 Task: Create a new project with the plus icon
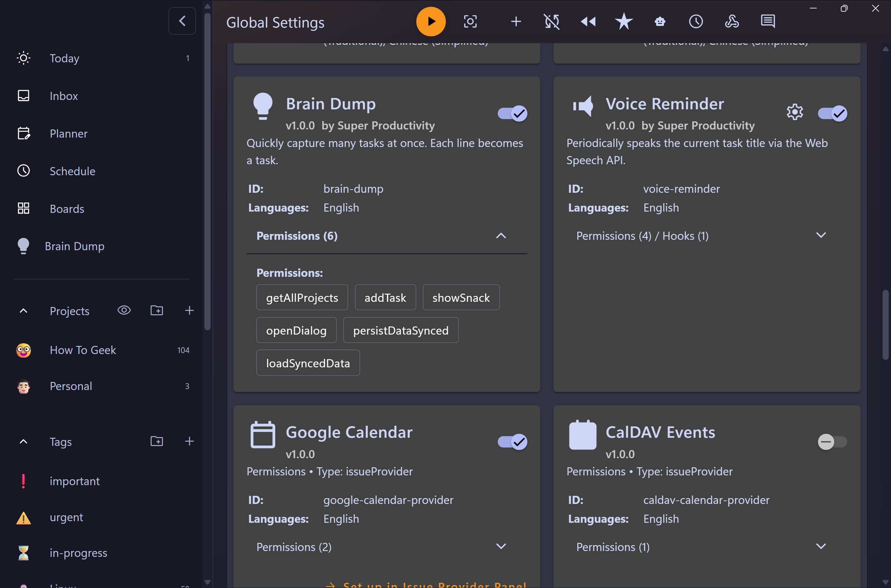tap(189, 311)
